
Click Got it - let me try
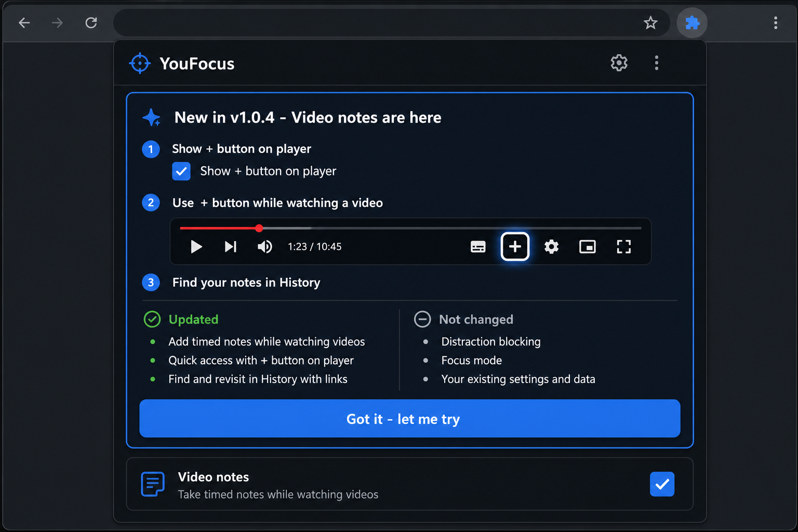(x=410, y=418)
